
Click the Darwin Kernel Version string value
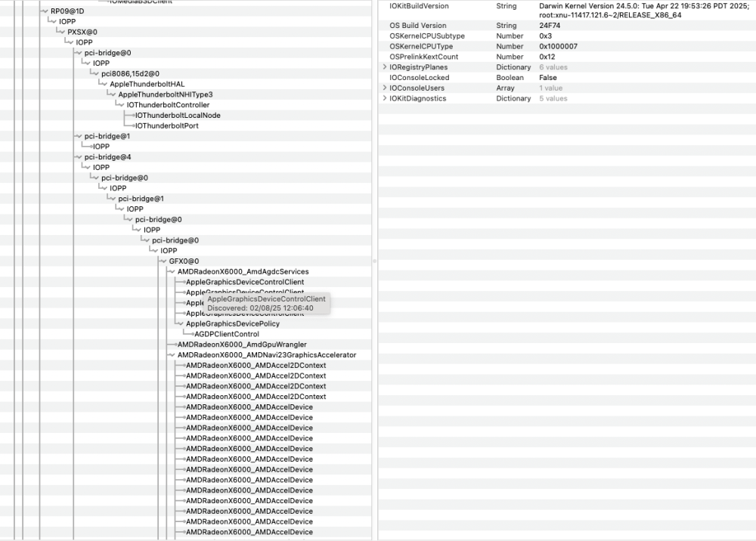point(644,11)
